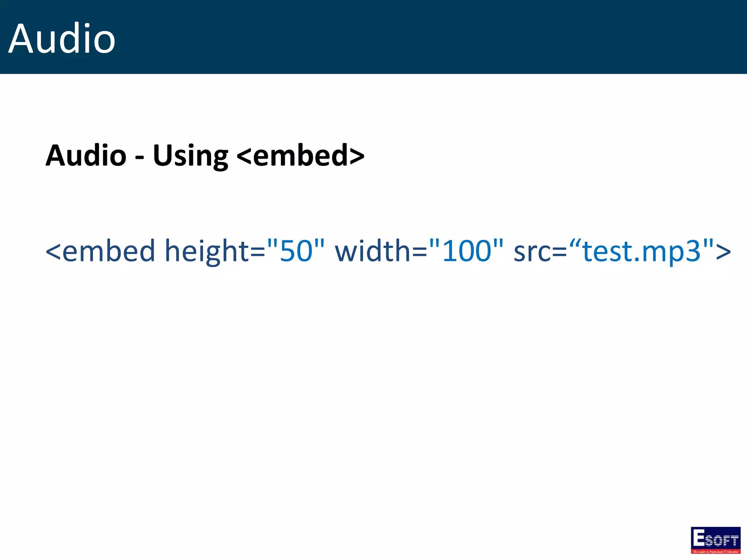This screenshot has height=560, width=747.
Task: Click the dark blue header banner
Action: (401, 36)
